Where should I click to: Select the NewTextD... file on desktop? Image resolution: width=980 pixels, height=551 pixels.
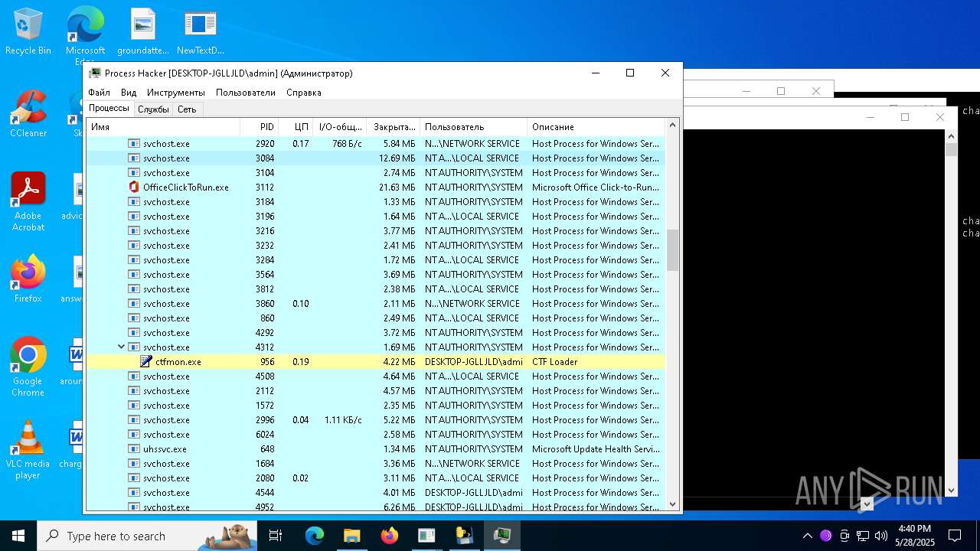[x=200, y=32]
